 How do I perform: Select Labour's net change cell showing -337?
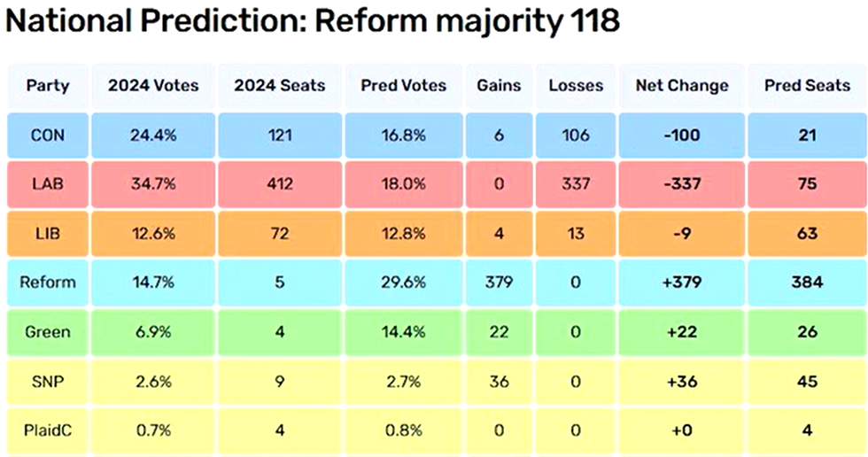[x=682, y=185]
